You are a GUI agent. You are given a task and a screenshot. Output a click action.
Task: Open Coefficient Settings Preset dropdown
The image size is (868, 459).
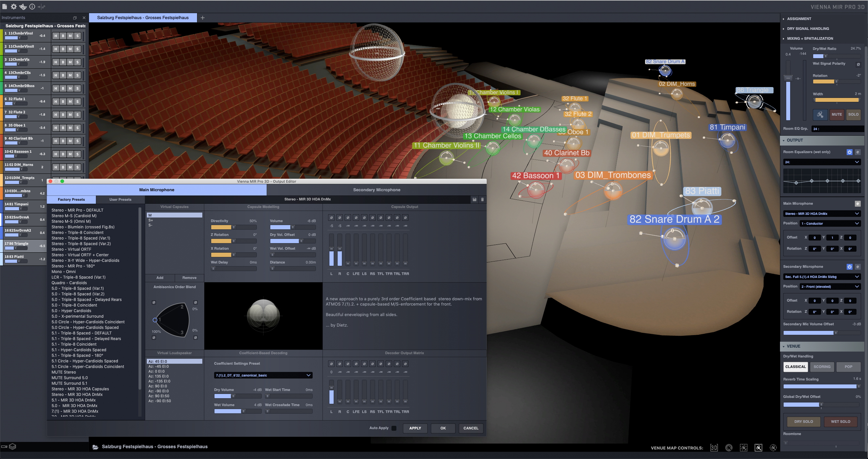(x=263, y=376)
